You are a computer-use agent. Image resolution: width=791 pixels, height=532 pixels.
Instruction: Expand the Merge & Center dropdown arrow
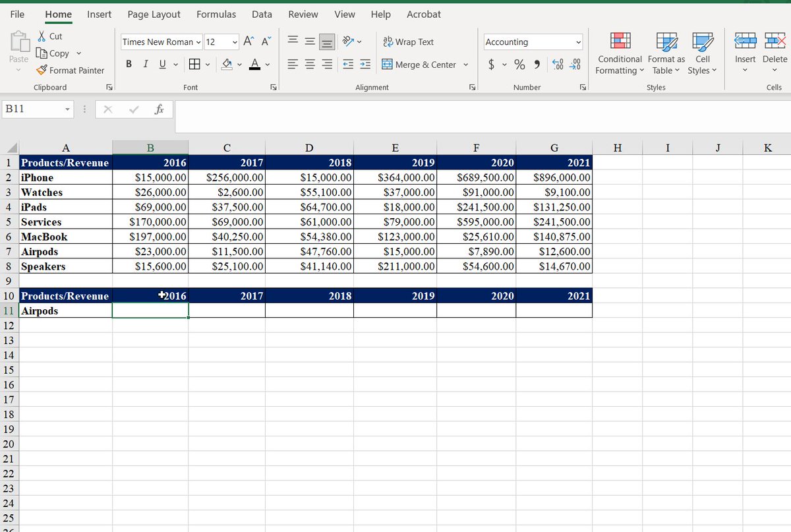tap(466, 65)
